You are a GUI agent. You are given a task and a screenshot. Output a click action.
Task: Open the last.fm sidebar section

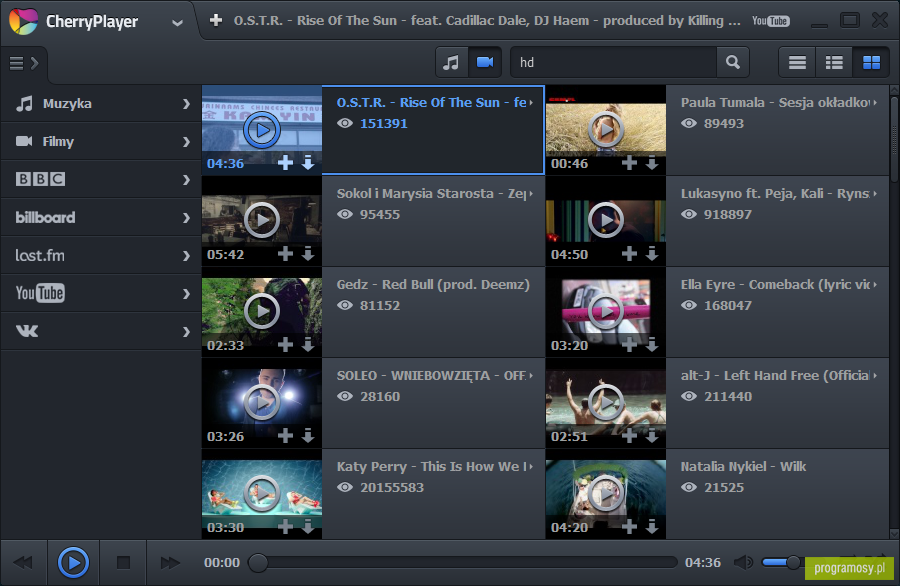pyautogui.click(x=101, y=255)
